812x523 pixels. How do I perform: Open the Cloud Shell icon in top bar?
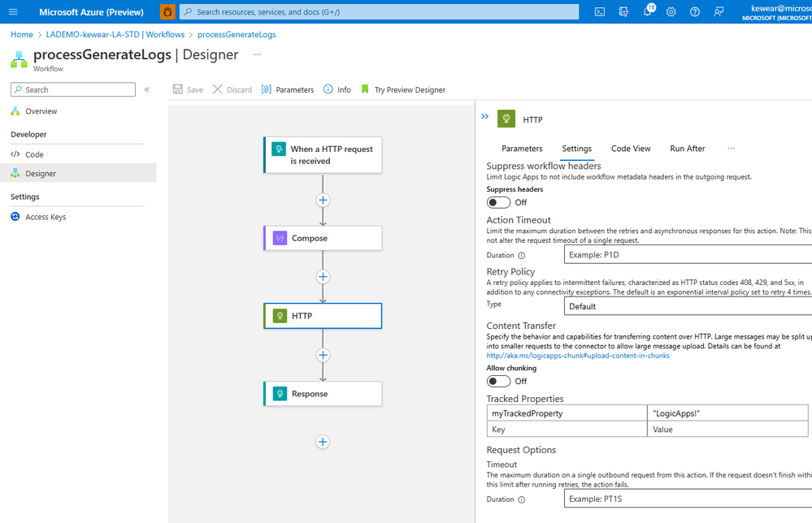tap(600, 12)
